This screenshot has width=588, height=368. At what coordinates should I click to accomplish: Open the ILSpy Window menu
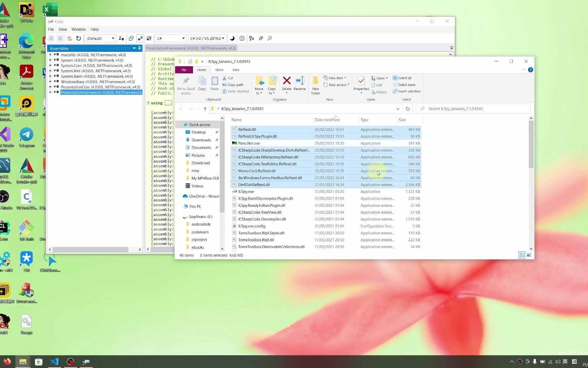pyautogui.click(x=79, y=29)
